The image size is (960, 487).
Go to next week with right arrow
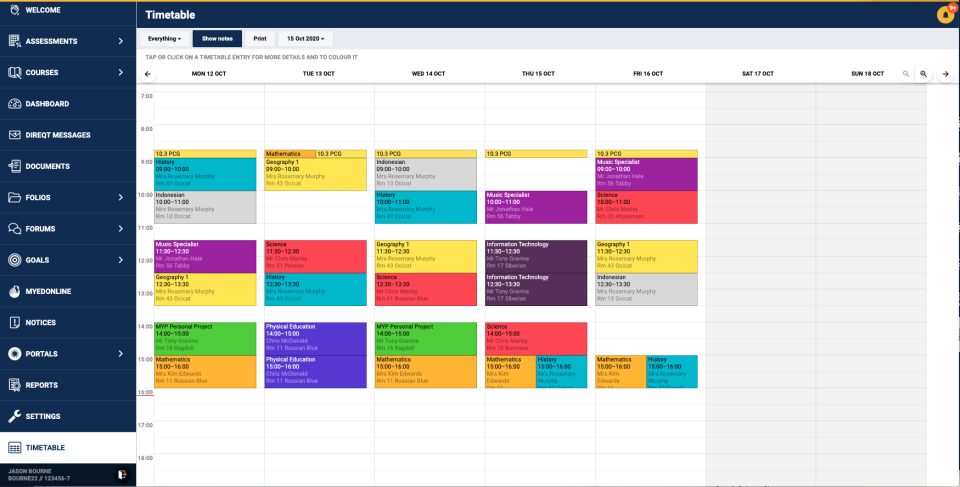945,74
